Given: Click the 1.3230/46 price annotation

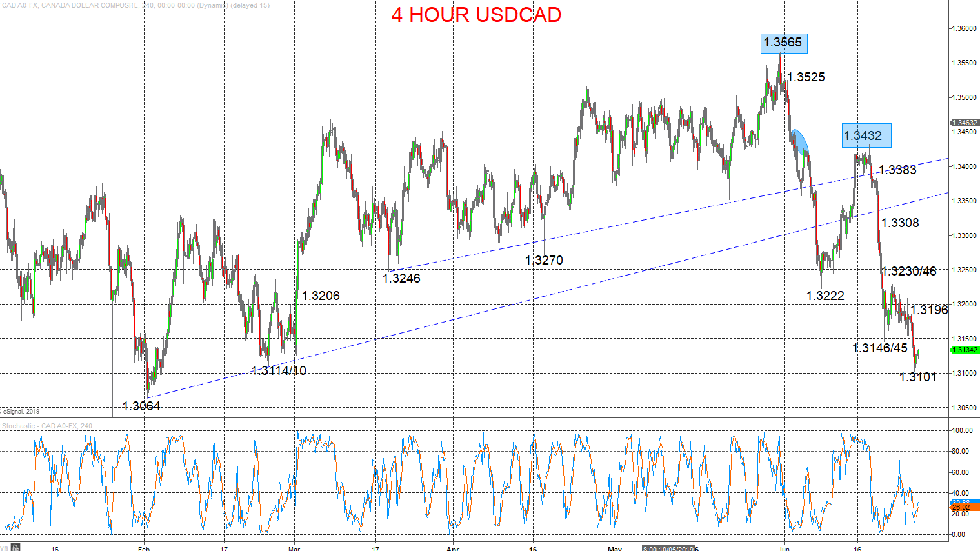Looking at the screenshot, I should tap(909, 271).
